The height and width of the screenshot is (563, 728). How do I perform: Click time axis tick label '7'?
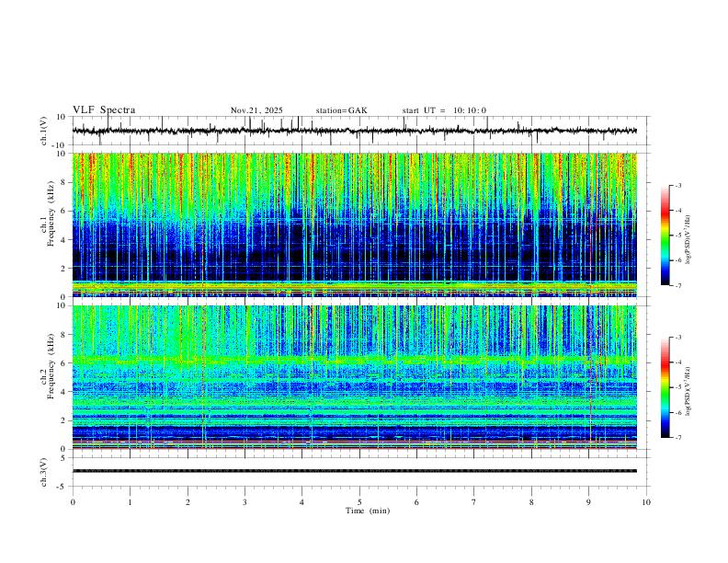(x=474, y=502)
